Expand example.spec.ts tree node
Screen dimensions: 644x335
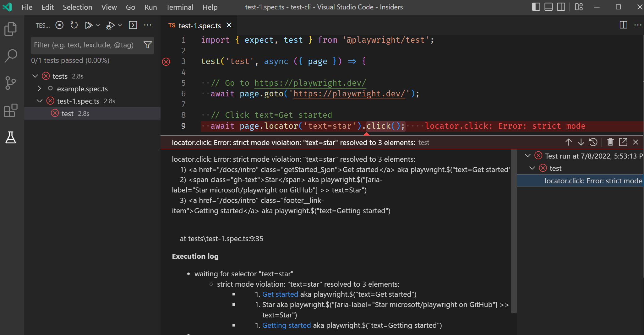[x=39, y=89]
